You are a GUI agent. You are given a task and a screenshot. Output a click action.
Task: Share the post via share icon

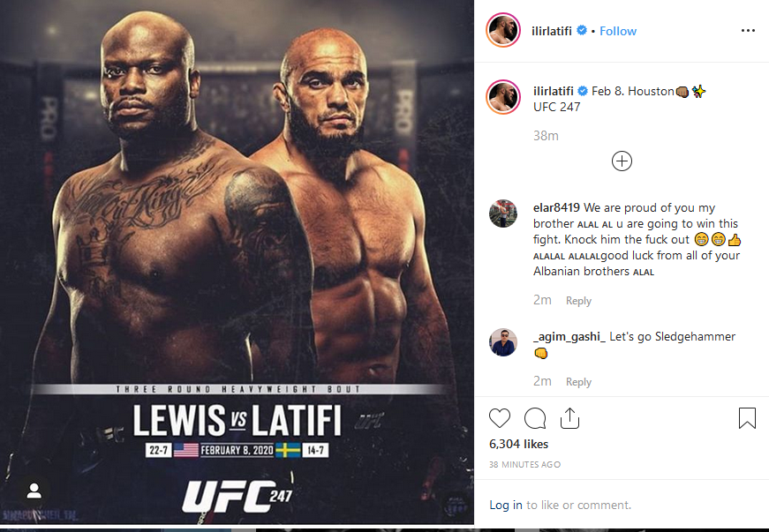[569, 418]
